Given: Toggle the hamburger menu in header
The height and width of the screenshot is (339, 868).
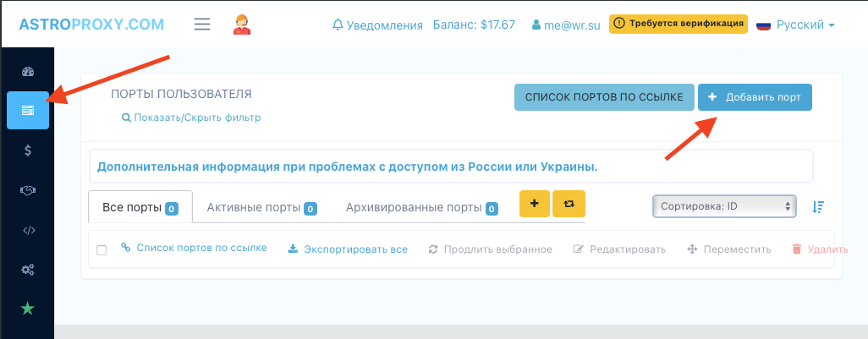Looking at the screenshot, I should [202, 25].
